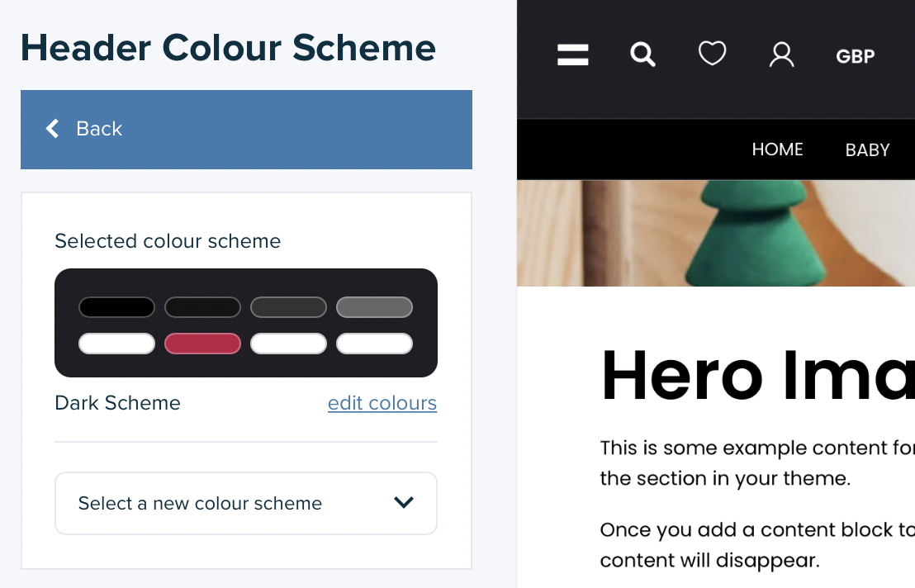Expand the 'Select a new colour scheme' dropdown
Image resolution: width=915 pixels, height=588 pixels.
245,503
